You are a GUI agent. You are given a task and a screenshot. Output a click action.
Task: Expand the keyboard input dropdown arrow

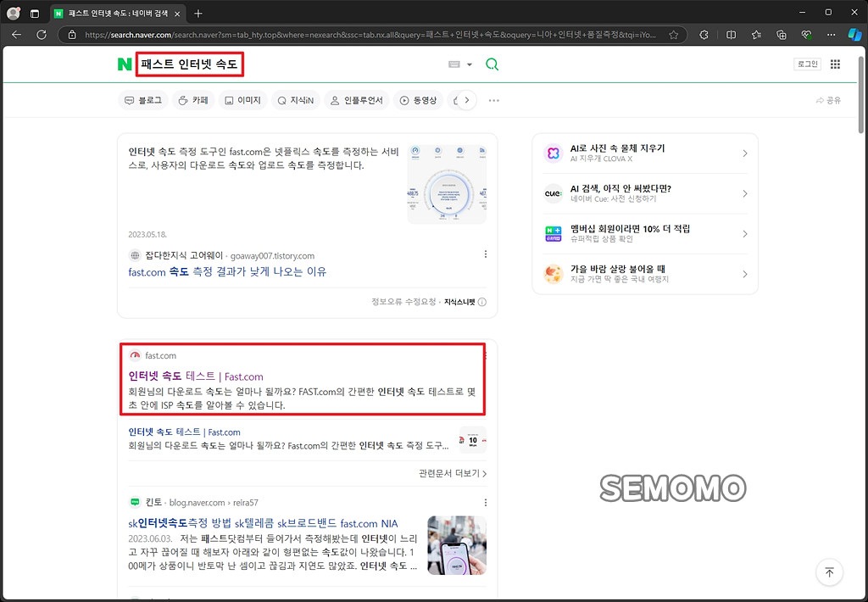[x=470, y=64]
